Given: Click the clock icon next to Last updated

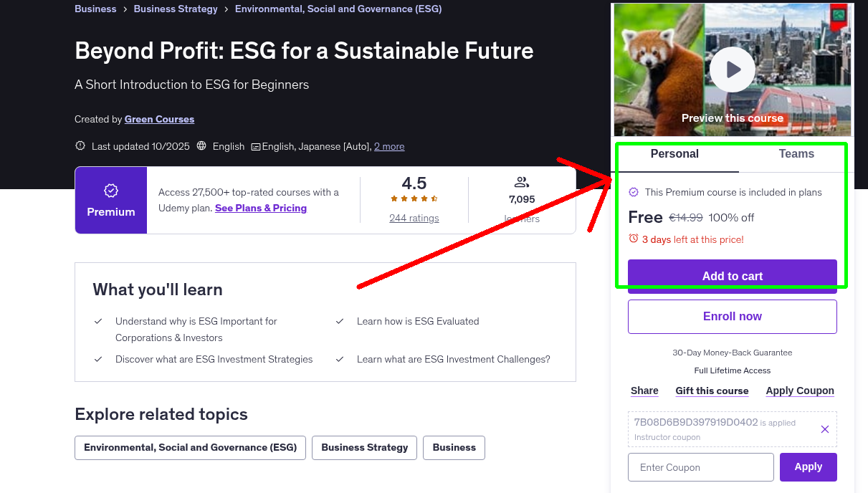Looking at the screenshot, I should point(80,145).
